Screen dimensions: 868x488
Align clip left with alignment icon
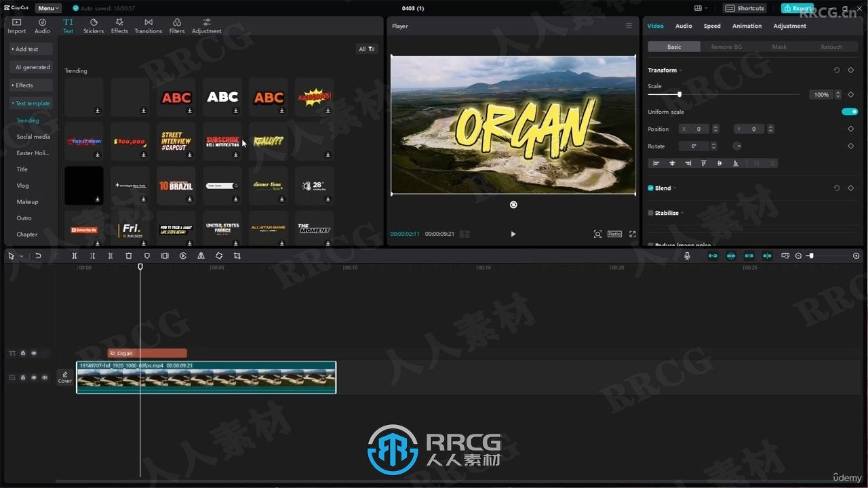tap(656, 163)
